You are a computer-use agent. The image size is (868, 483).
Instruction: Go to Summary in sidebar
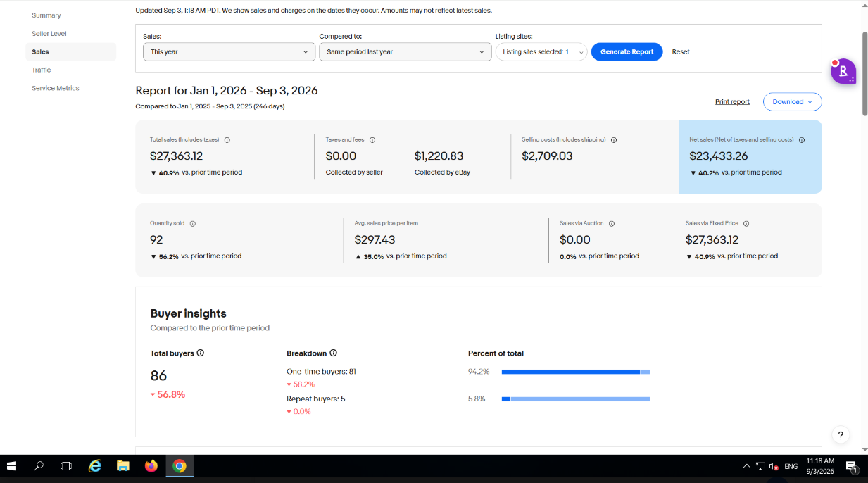[46, 15]
